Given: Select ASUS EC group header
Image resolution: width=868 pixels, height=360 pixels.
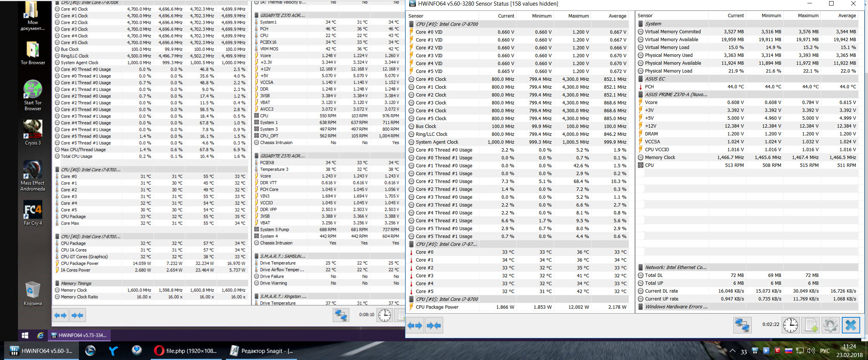Looking at the screenshot, I should click(x=748, y=79).
